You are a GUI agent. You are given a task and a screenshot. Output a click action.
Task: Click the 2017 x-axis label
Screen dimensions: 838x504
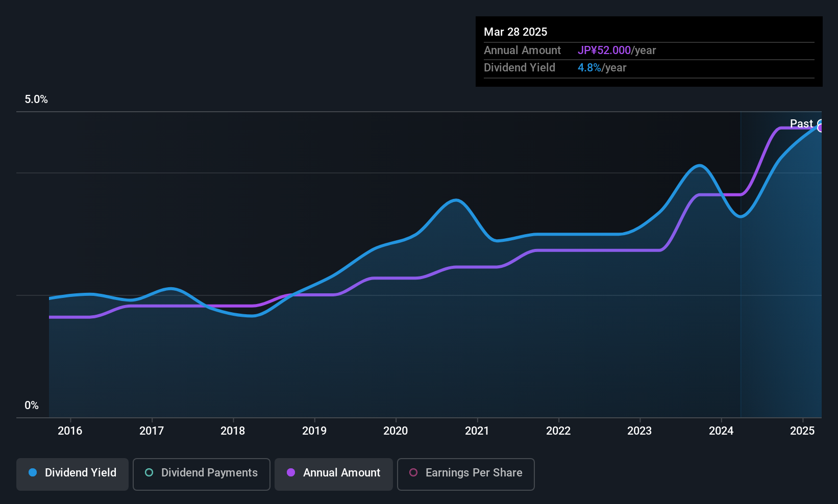[152, 431]
